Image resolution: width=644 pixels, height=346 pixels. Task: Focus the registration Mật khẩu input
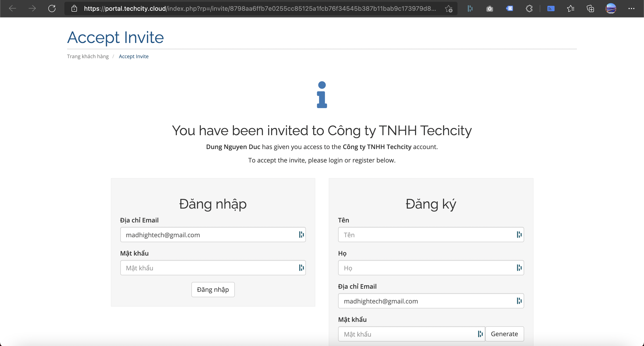(x=411, y=334)
